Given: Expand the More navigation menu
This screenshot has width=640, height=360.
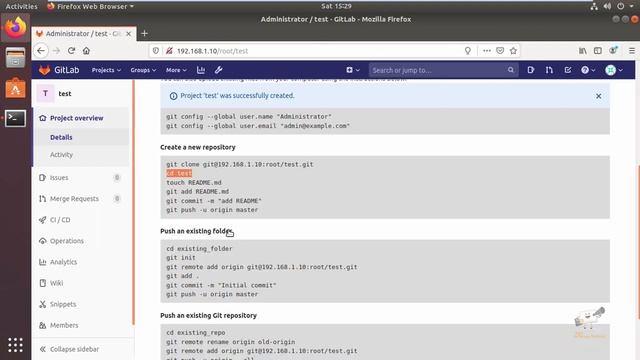Looking at the screenshot, I should 176,70.
